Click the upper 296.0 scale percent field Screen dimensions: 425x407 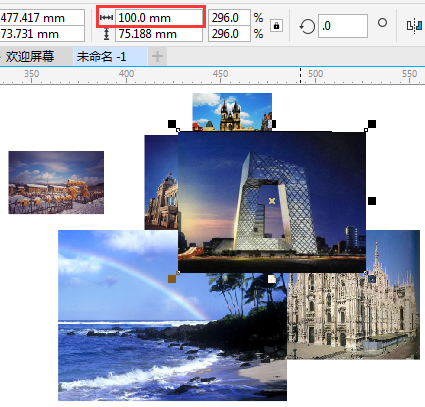(229, 18)
